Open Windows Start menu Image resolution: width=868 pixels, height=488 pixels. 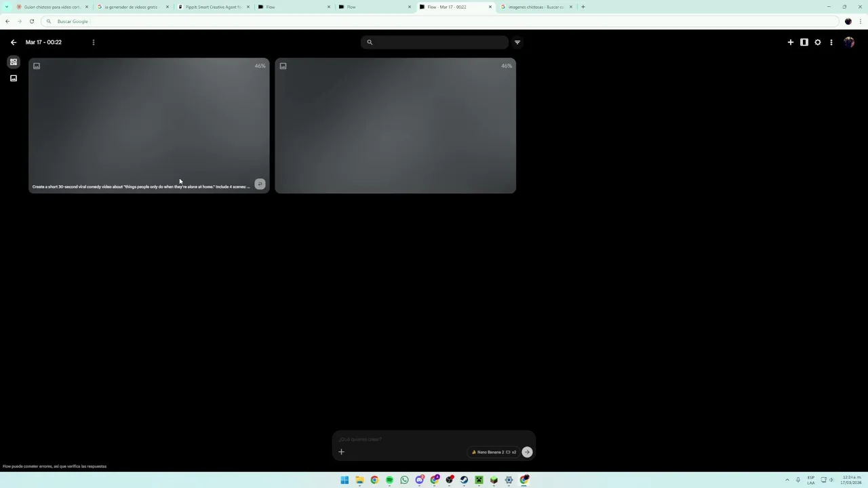tap(344, 480)
